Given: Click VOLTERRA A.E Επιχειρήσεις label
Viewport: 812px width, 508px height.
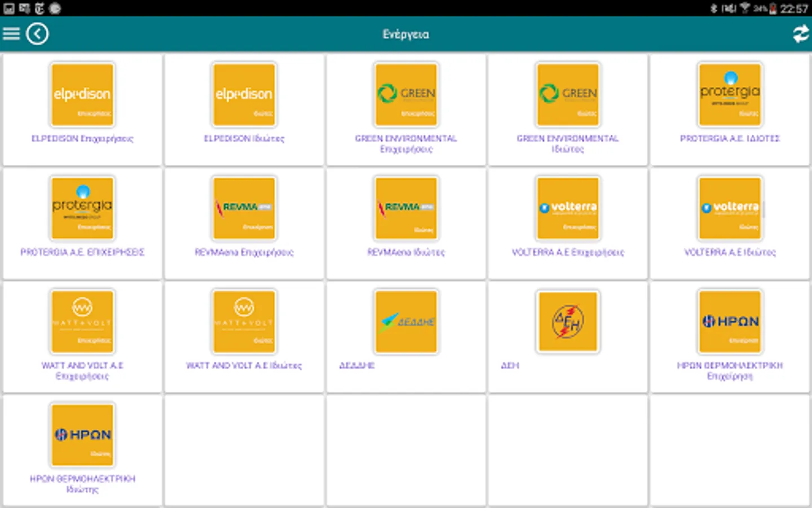Looking at the screenshot, I should [568, 252].
